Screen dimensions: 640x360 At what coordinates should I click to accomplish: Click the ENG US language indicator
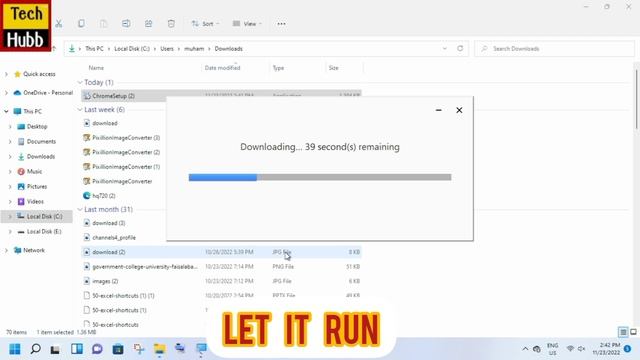(x=552, y=349)
